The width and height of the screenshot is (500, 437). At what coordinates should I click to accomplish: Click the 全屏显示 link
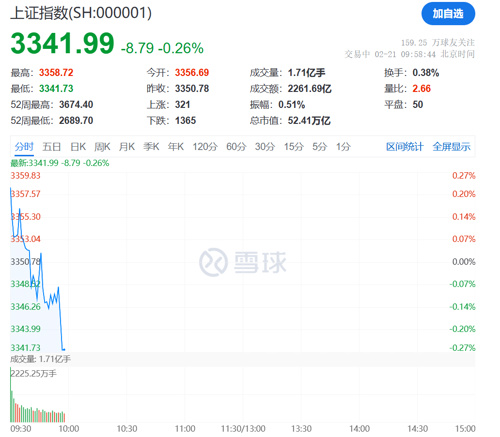click(452, 147)
